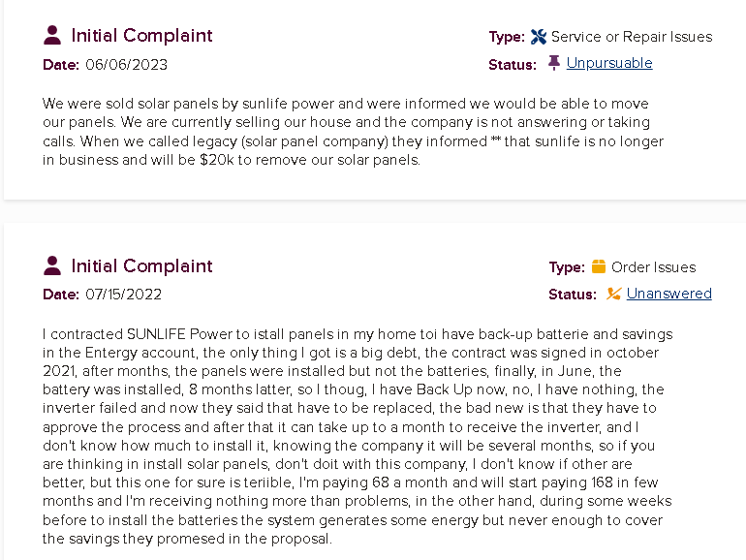
Task: Click the purple pushpin status icon
Action: click(554, 63)
